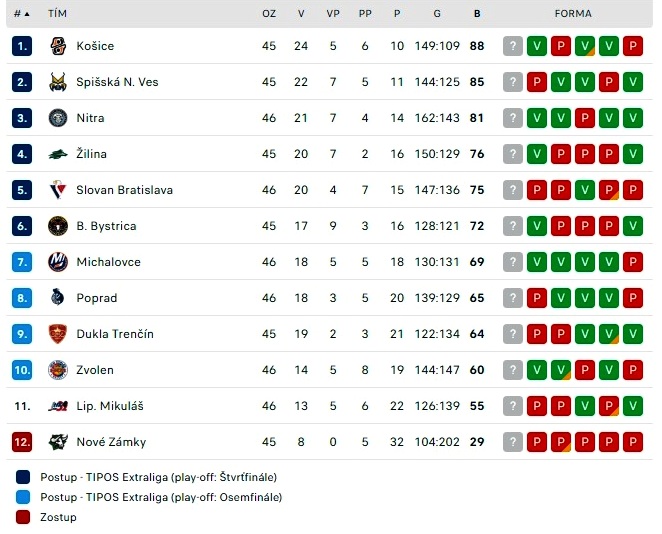Sort standings by G goals header
The width and height of the screenshot is (662, 534).
click(x=437, y=14)
